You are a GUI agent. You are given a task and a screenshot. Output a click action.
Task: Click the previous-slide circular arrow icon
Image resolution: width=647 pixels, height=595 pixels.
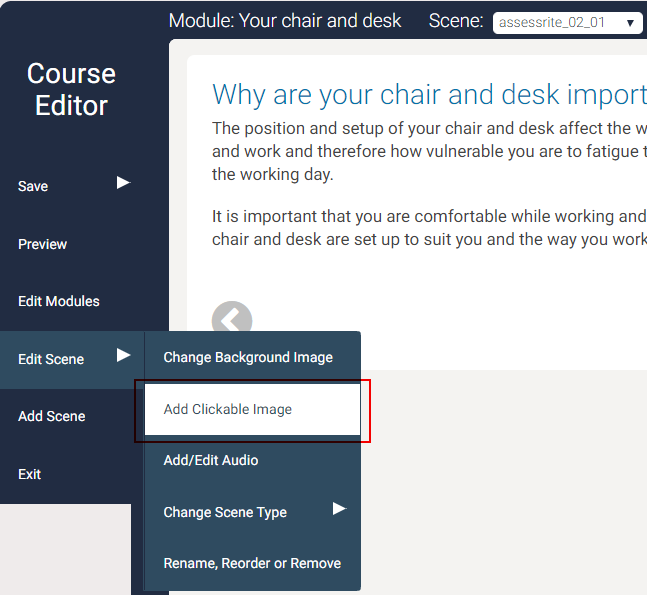pos(231,319)
